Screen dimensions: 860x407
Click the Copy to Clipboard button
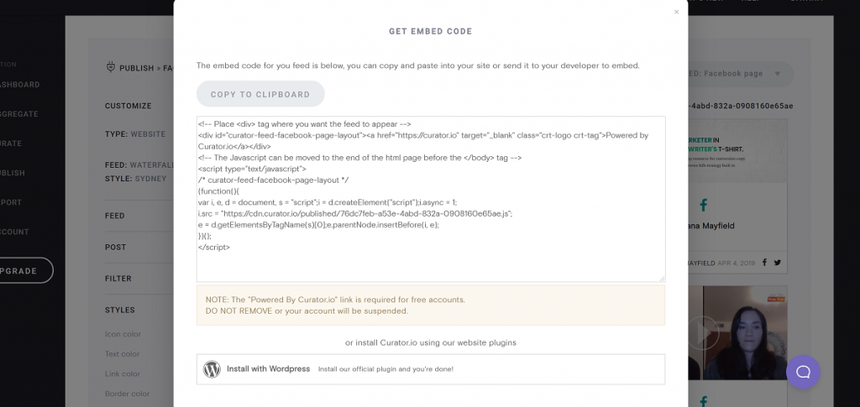pyautogui.click(x=260, y=94)
